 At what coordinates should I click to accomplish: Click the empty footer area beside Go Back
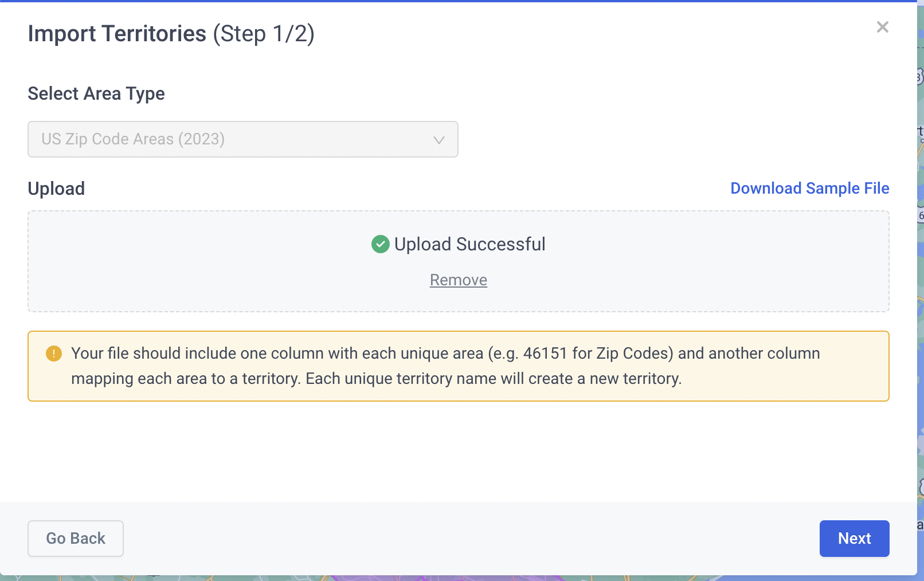coord(470,539)
